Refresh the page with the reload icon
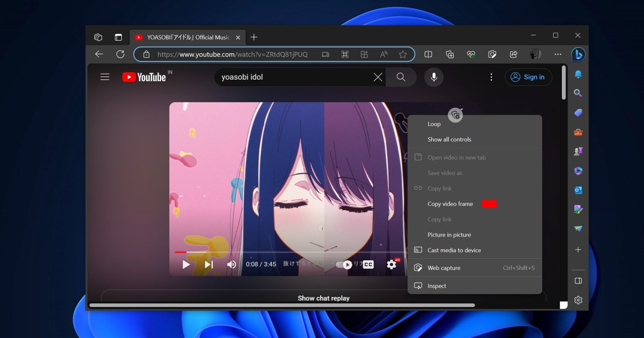The image size is (644, 338). (x=120, y=55)
